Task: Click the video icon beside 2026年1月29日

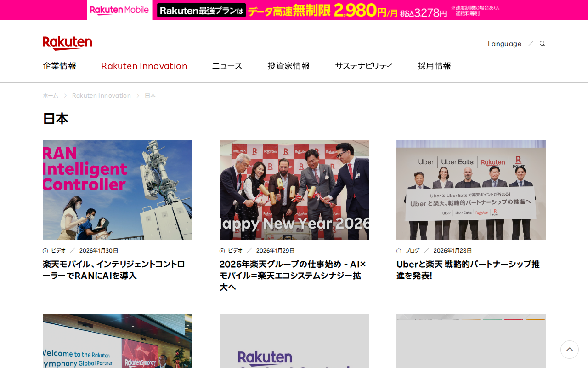Action: (x=222, y=251)
